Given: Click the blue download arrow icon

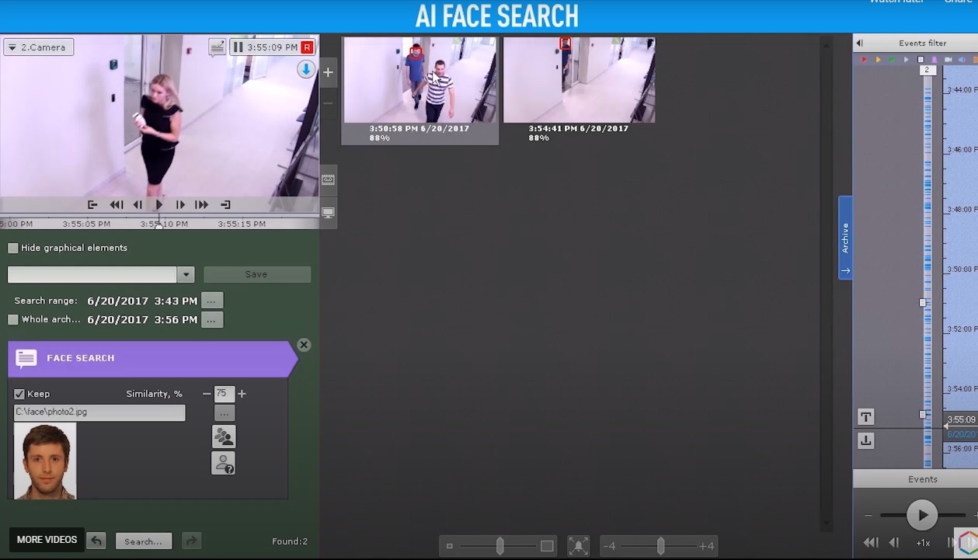Looking at the screenshot, I should pos(306,70).
